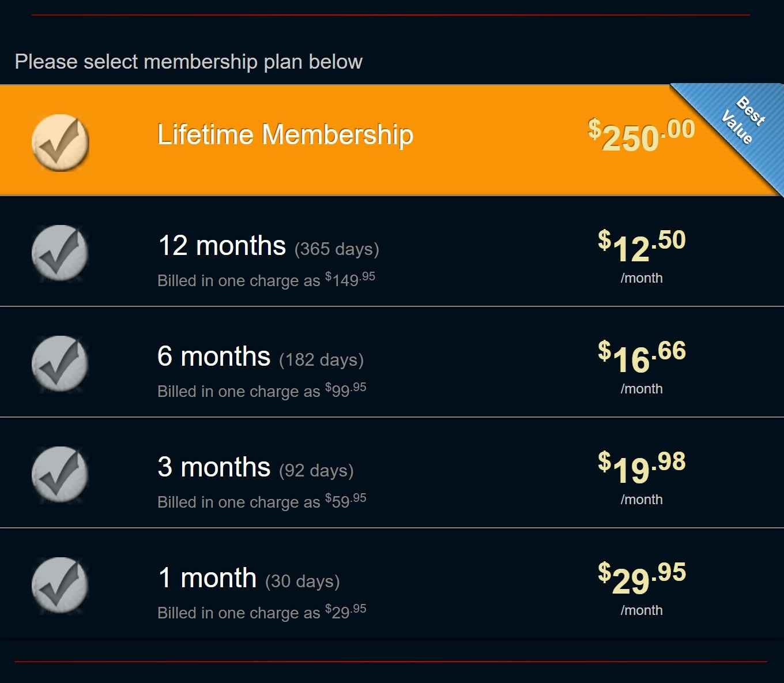Click the (30 days) duration label

click(303, 581)
